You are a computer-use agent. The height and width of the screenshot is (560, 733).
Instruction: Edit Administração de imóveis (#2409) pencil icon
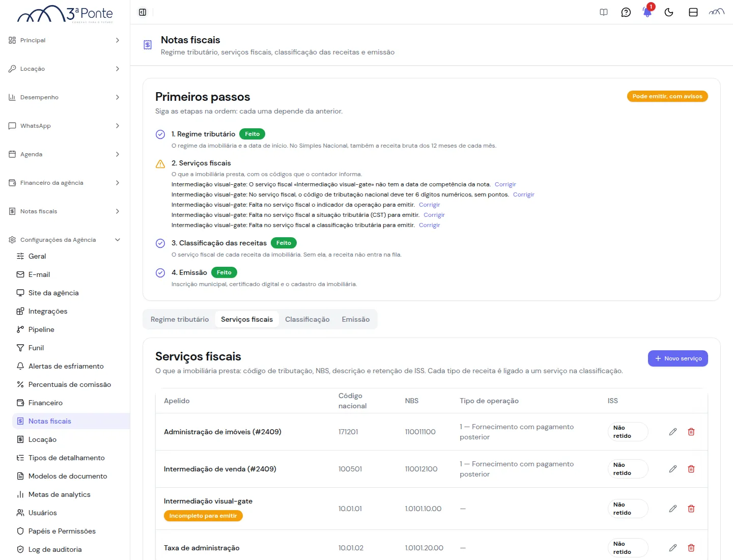pos(673,432)
